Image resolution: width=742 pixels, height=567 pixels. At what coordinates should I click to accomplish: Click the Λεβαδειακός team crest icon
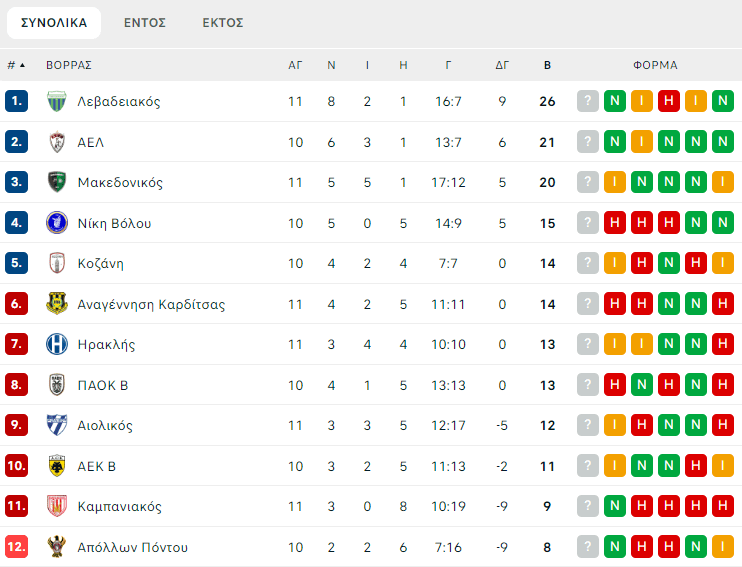[x=57, y=101]
